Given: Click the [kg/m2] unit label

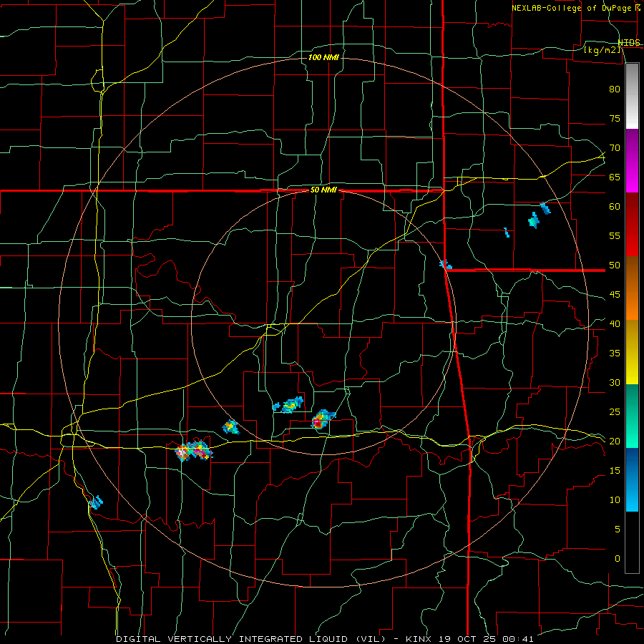Looking at the screenshot, I should [x=602, y=50].
